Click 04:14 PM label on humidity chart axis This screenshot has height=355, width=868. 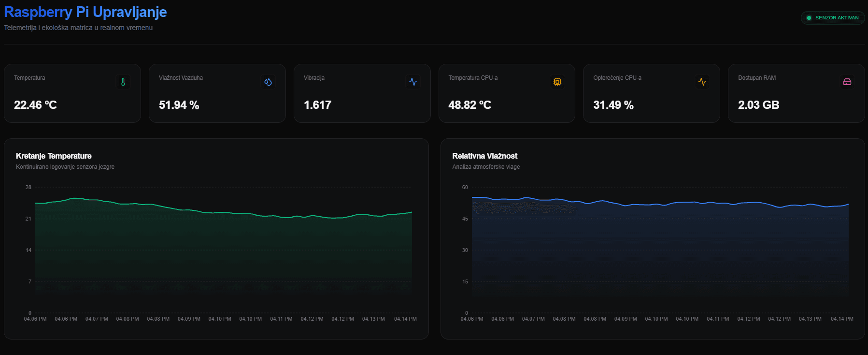click(x=842, y=319)
